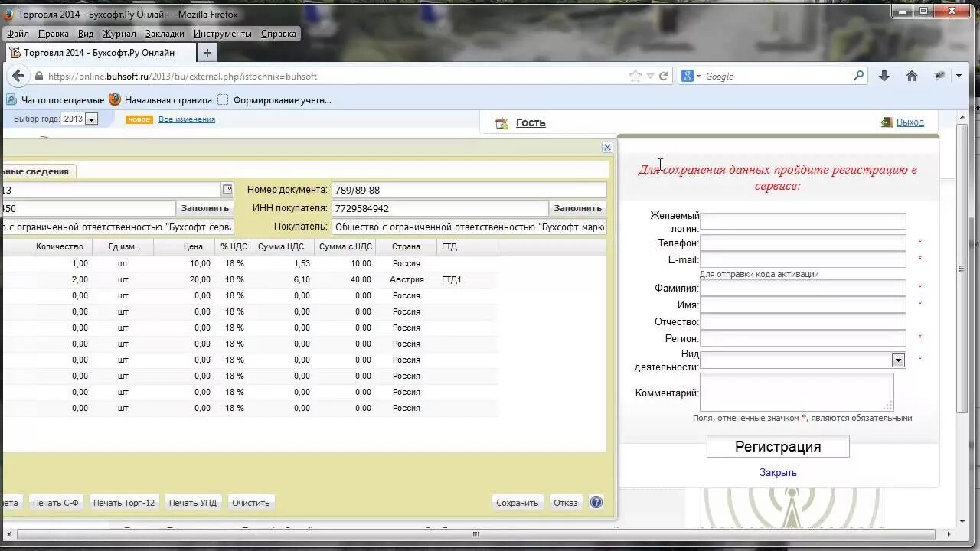Click the Телефон input field
Screen dimensions: 980x551
click(x=802, y=243)
